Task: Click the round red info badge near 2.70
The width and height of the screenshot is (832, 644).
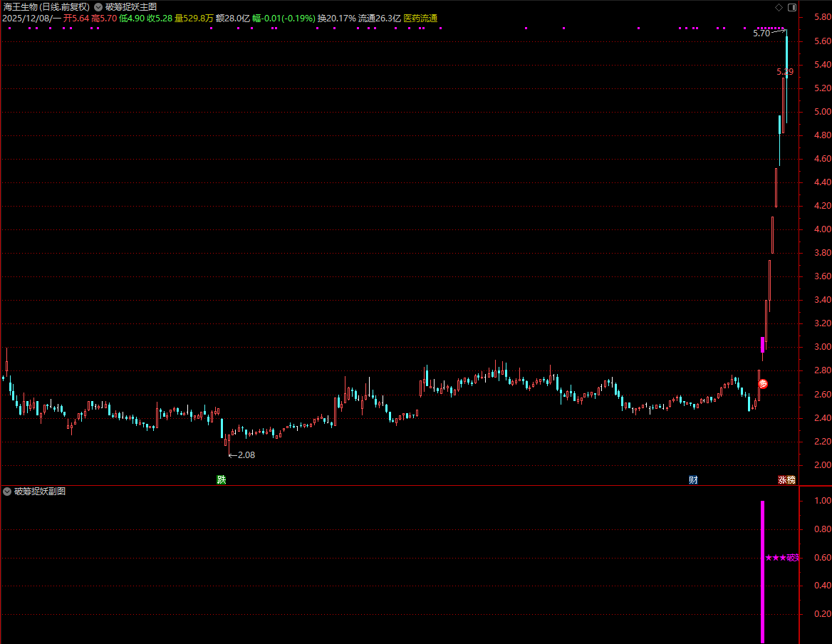Action: coord(763,384)
